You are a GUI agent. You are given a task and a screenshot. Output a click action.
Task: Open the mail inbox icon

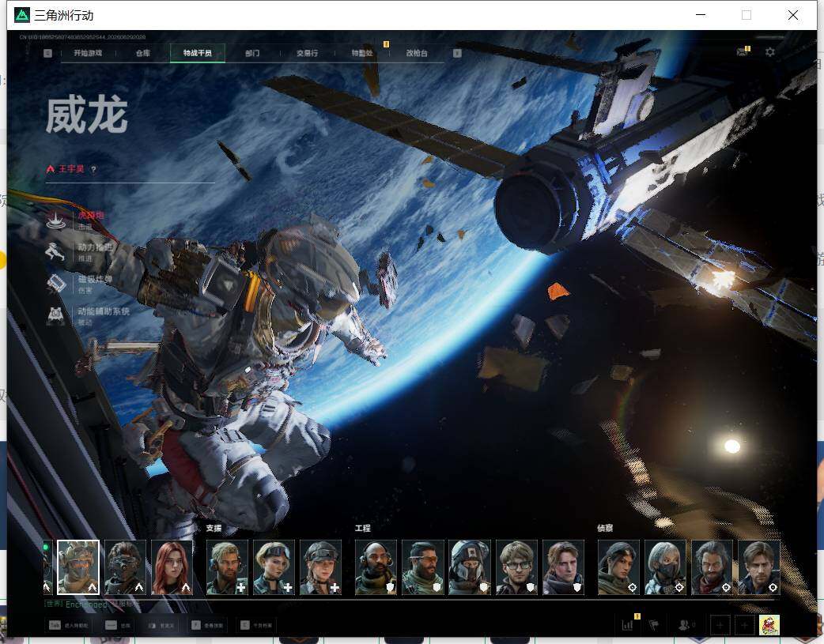coord(743,51)
